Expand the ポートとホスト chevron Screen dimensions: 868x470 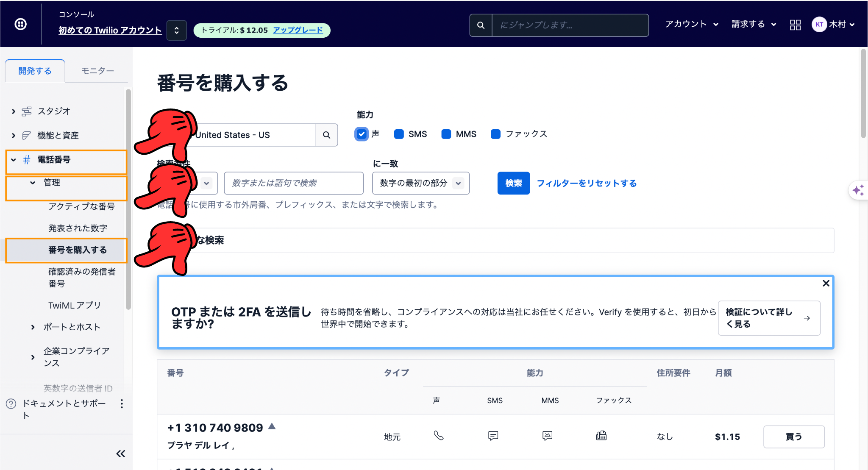coord(33,327)
